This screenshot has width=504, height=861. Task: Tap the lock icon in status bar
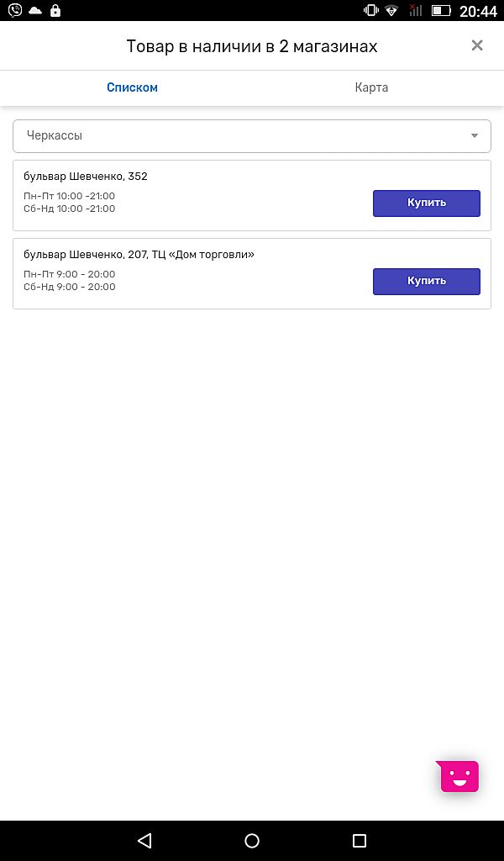[55, 11]
